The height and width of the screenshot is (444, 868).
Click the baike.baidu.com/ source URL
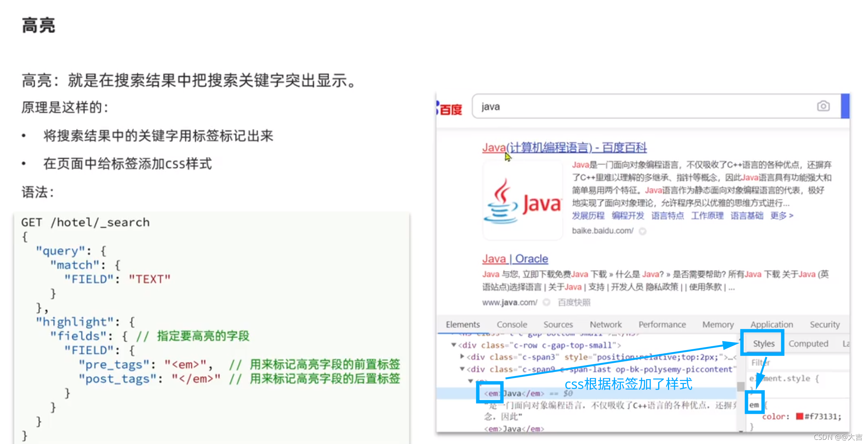tap(602, 231)
